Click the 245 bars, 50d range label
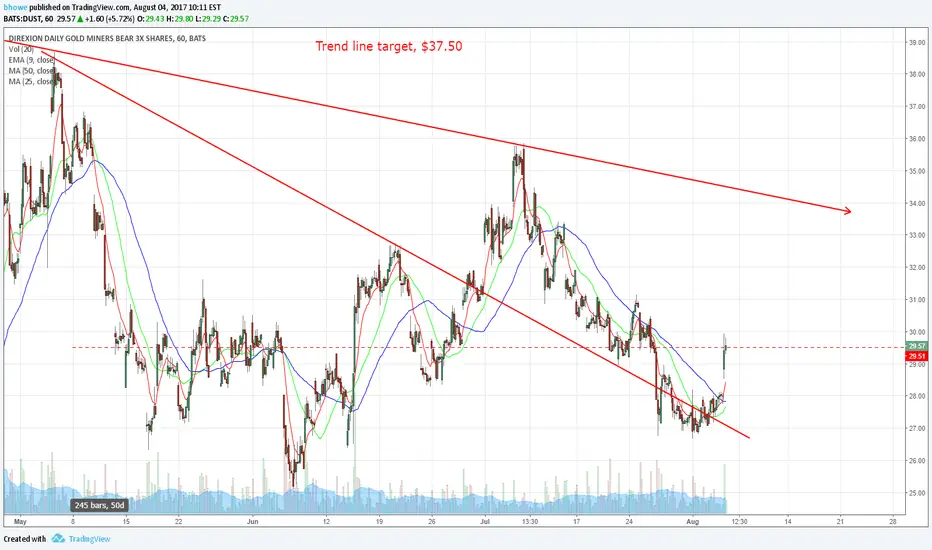The image size is (932, 550). (100, 505)
